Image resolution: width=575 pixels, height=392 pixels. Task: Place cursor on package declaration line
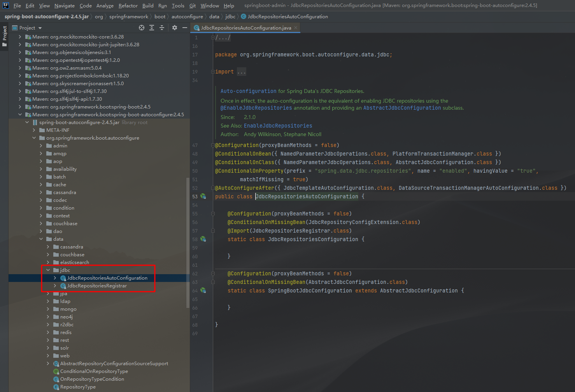(303, 55)
